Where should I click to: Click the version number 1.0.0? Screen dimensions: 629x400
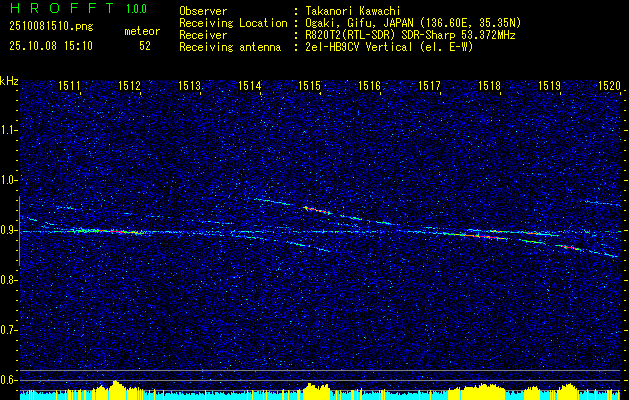pos(136,9)
